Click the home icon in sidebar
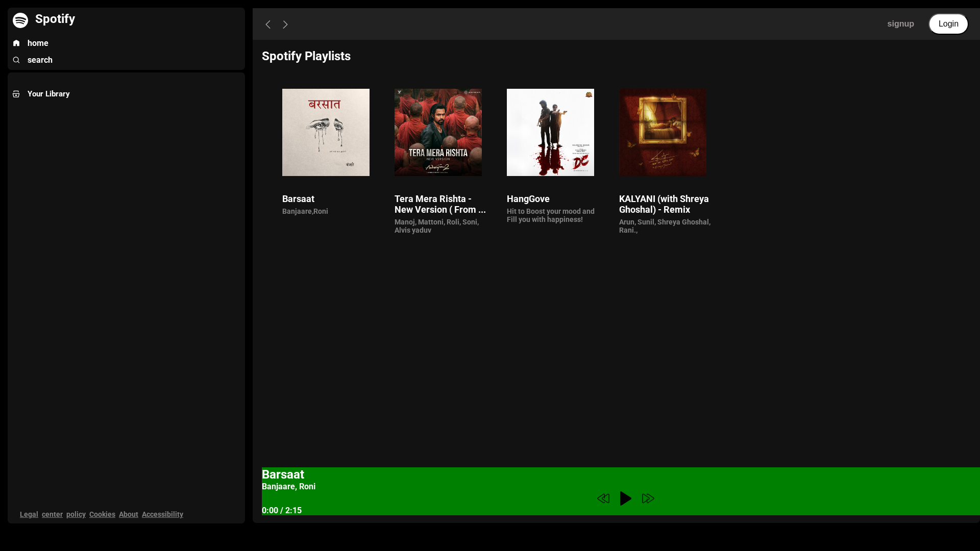Screen dimensions: 980x551 (16, 43)
